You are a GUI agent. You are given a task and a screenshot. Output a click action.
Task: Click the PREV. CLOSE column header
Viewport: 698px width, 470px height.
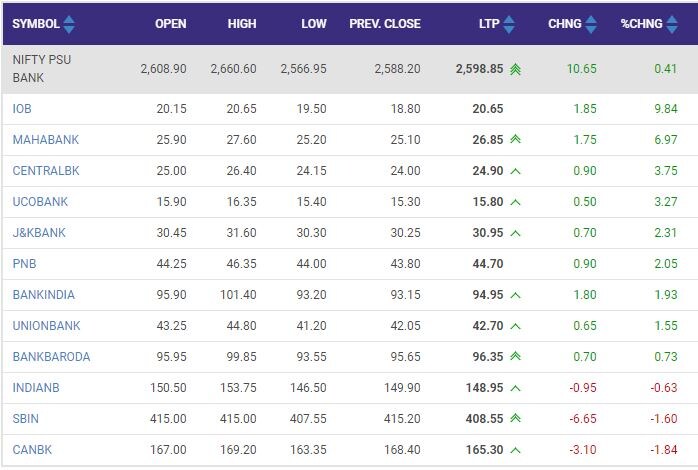tap(385, 24)
